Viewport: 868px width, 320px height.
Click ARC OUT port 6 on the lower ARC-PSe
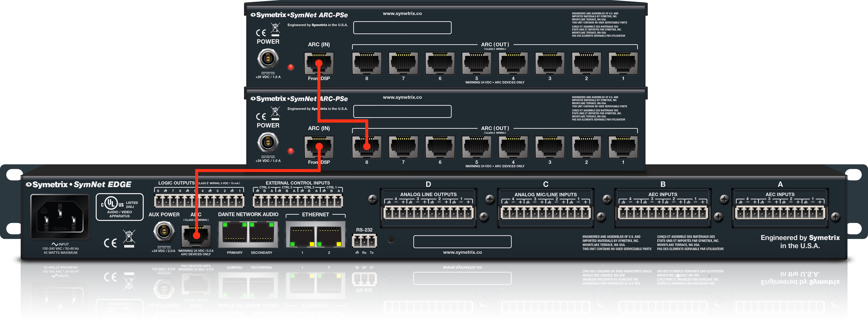click(x=440, y=147)
